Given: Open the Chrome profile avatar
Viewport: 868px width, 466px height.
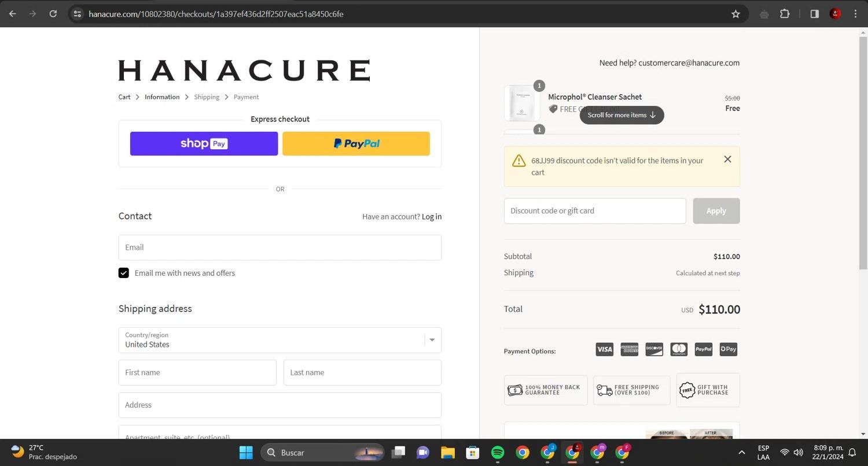Looking at the screenshot, I should [x=835, y=14].
